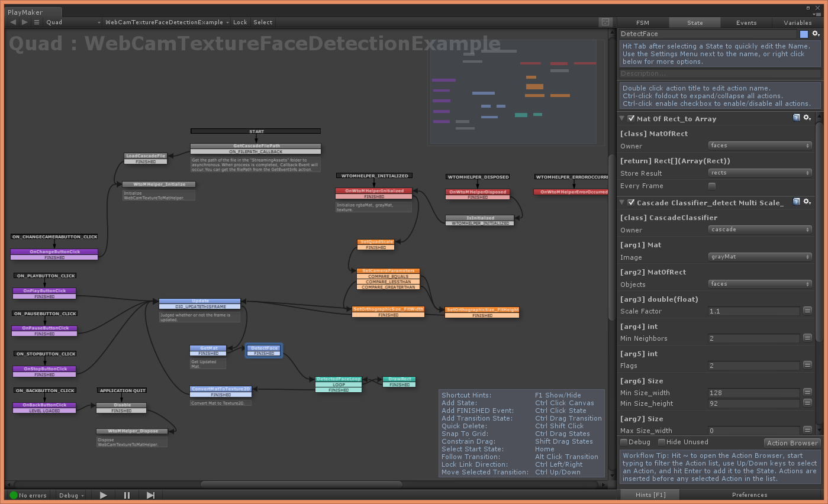Open the settings gear for the Cascade Classifier action
This screenshot has height=504, width=828.
point(807,202)
